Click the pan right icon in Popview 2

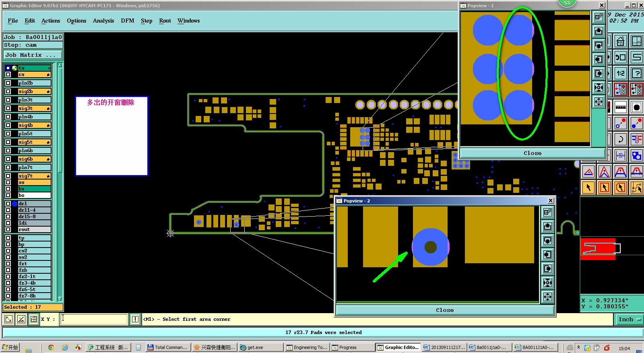click(547, 268)
